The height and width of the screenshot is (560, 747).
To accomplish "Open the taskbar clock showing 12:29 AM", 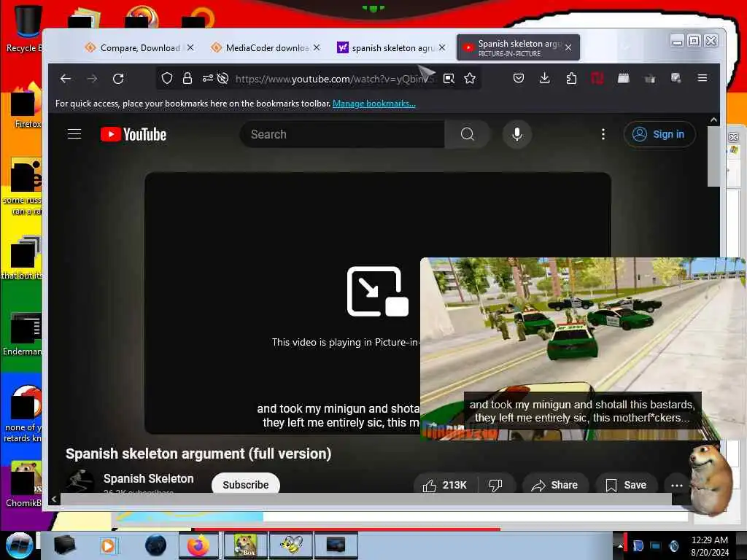I will pos(709,545).
